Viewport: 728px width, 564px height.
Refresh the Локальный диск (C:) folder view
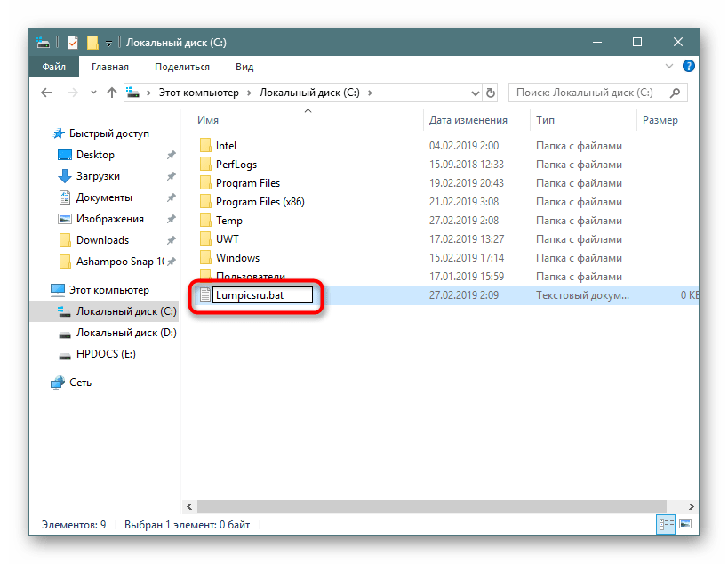[x=490, y=93]
